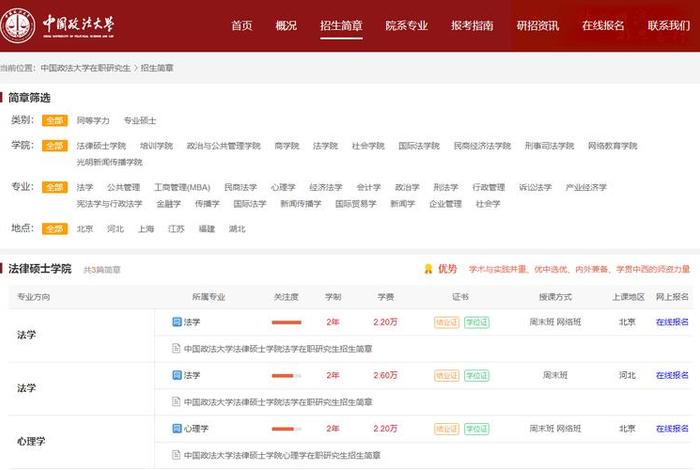
Task: Click the 学位证 badge in the 心理学 row
Action: tap(477, 428)
